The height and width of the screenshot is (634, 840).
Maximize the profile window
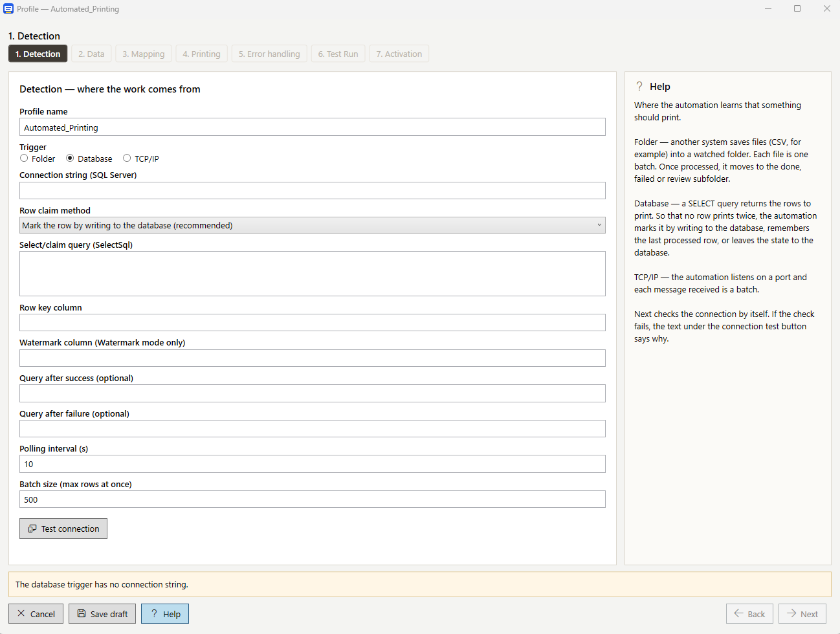[x=797, y=8]
